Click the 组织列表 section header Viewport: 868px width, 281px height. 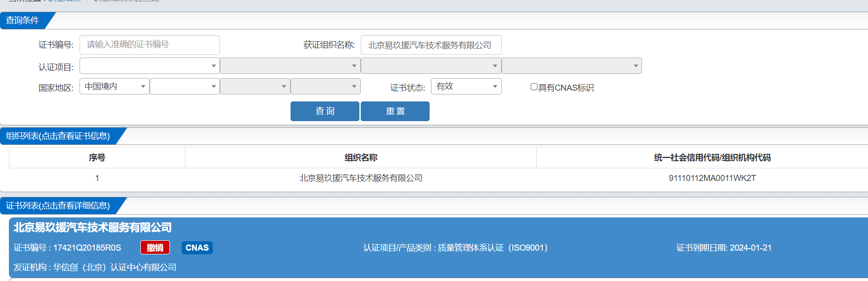point(58,136)
